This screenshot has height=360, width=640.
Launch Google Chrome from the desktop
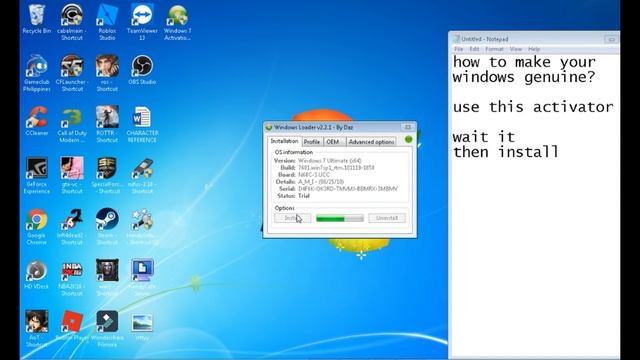(37, 220)
